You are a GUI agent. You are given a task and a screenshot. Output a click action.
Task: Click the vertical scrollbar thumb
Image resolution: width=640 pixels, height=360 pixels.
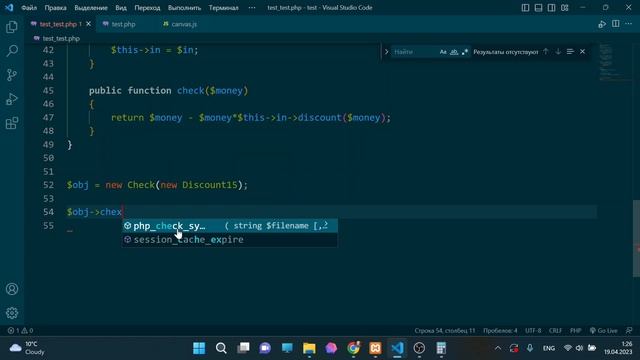point(636,238)
